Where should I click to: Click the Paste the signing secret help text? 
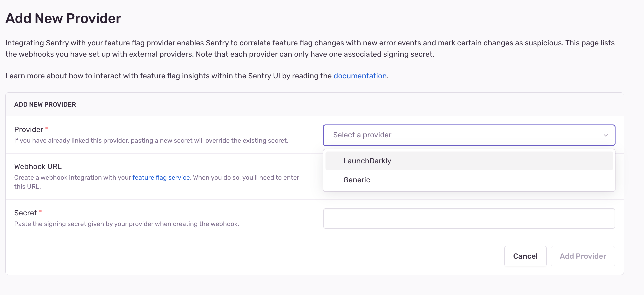point(127,224)
